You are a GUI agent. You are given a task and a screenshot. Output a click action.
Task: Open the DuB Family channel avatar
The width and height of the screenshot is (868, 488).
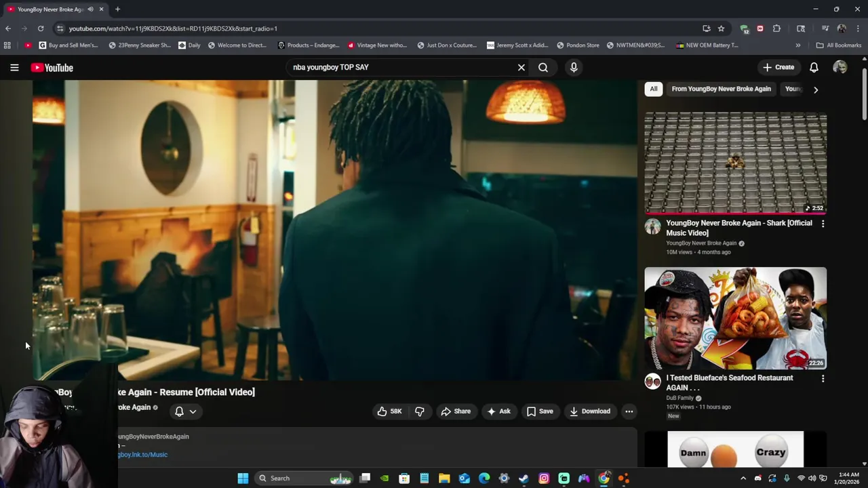pos(652,382)
